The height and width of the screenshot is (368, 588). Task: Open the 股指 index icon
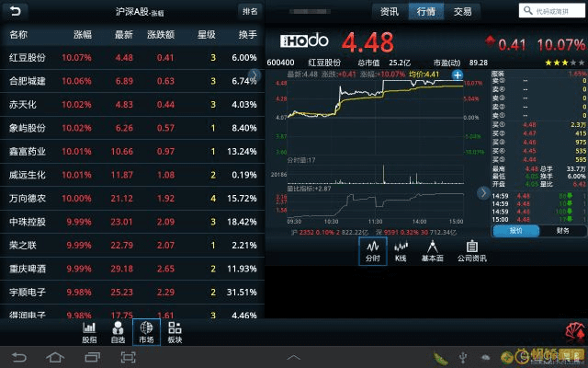tap(89, 331)
